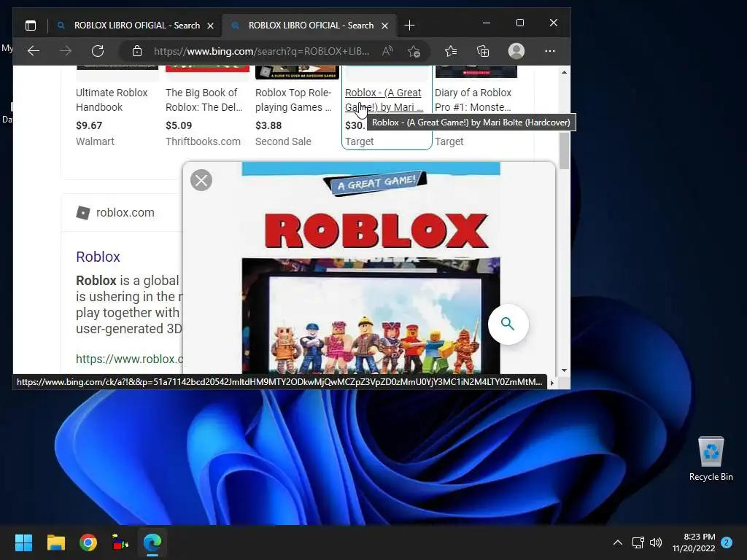Viewport: 747px width, 560px height.
Task: Open the Favorites list
Action: point(451,51)
